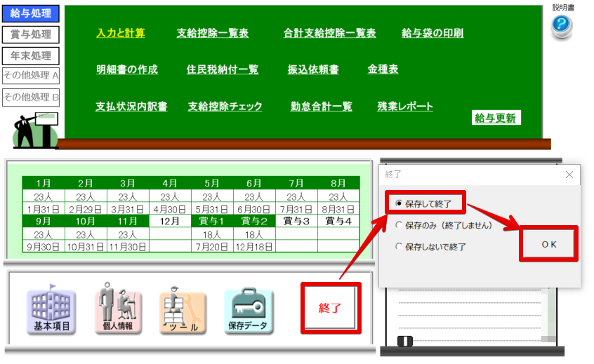
Task: Close the 終了 dialog
Action: [569, 175]
